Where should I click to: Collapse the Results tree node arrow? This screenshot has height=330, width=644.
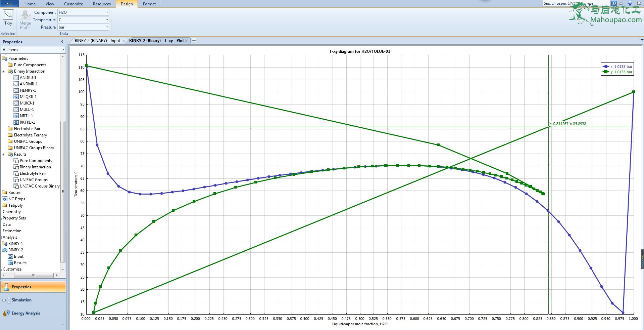pyautogui.click(x=4, y=154)
